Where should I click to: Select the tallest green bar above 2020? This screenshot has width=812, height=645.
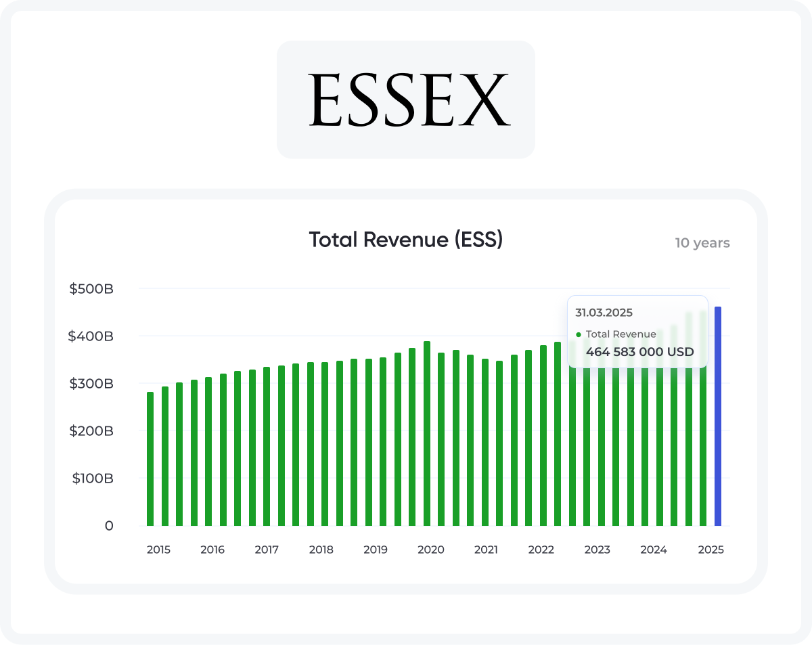tap(427, 433)
